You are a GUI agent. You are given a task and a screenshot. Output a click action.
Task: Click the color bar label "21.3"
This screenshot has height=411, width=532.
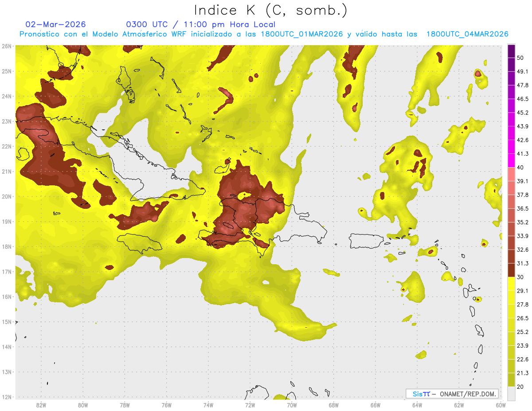click(522, 373)
